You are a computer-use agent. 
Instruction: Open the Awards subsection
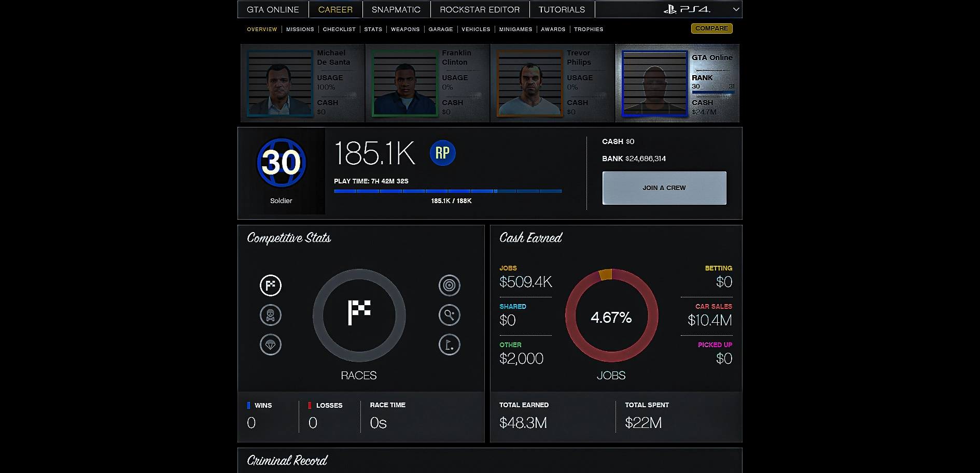pos(553,30)
